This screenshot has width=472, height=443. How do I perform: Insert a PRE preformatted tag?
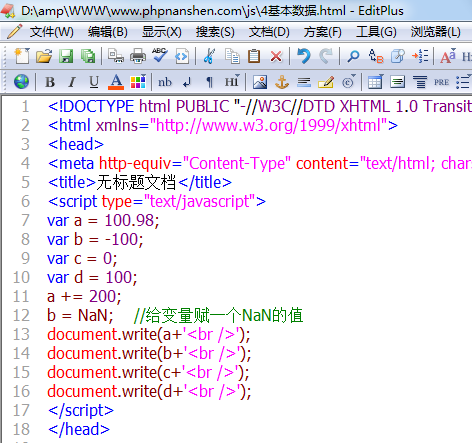(x=441, y=82)
